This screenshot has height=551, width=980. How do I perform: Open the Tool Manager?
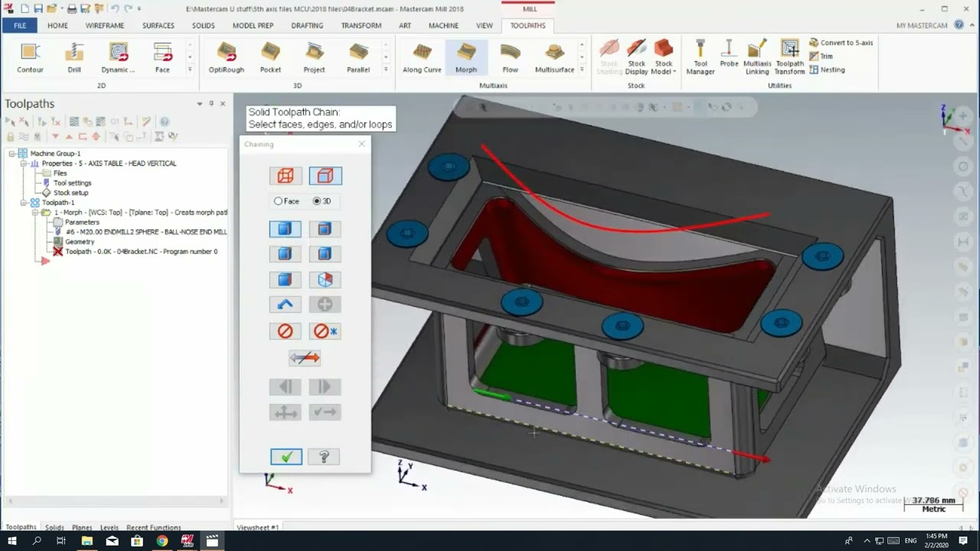coord(700,57)
